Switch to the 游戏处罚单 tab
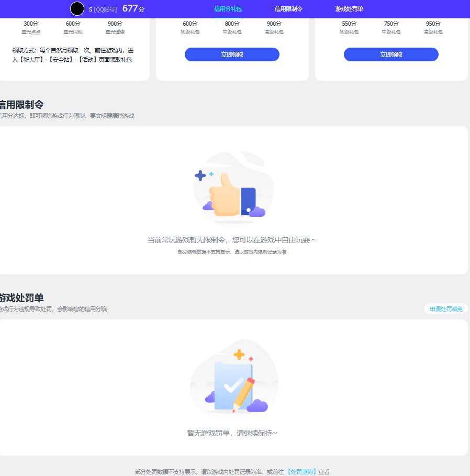Viewport: 470px width, 476px height. click(349, 9)
